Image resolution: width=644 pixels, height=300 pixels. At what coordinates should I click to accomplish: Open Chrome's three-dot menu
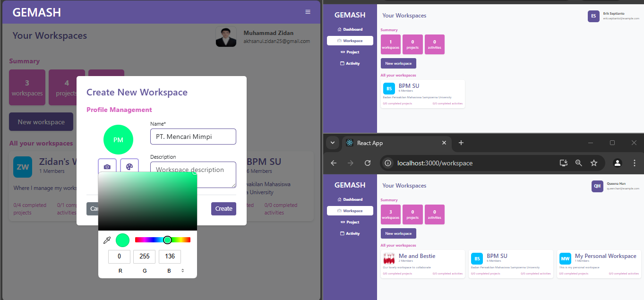coord(634,163)
